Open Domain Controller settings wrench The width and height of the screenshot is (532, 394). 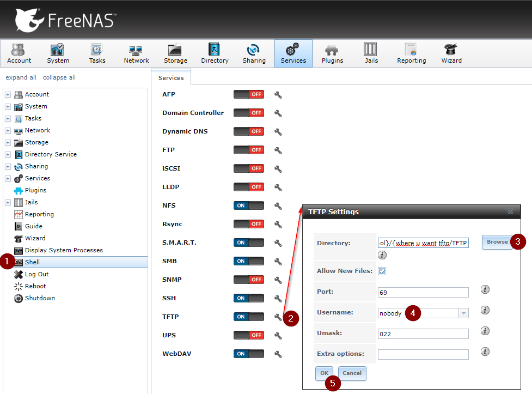(278, 113)
